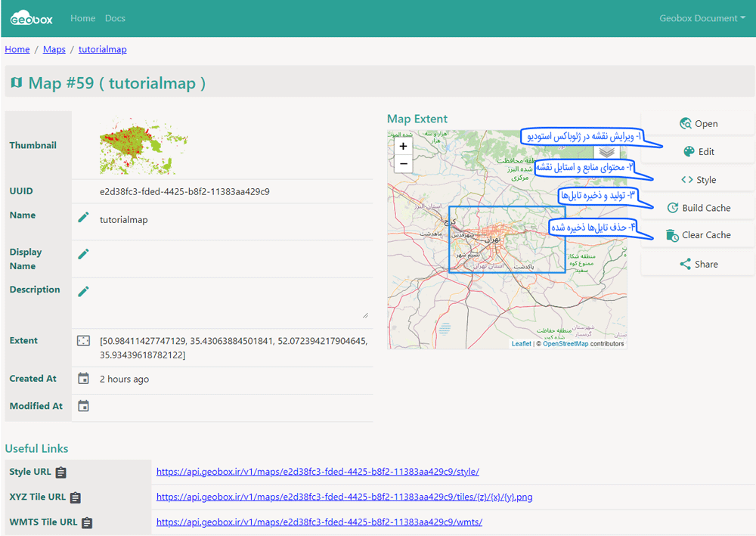Click the extent bounding box icon
The image size is (756, 536).
pyautogui.click(x=84, y=341)
